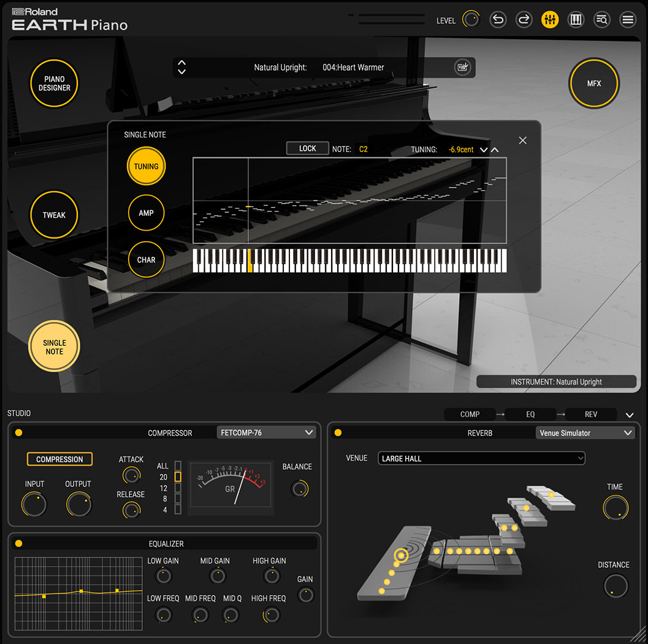Select the Char mode
648x644 pixels.
pos(147,259)
